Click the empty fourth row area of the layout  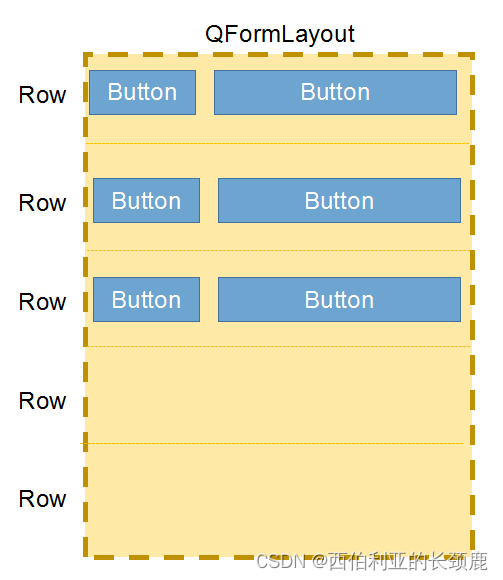point(278,395)
